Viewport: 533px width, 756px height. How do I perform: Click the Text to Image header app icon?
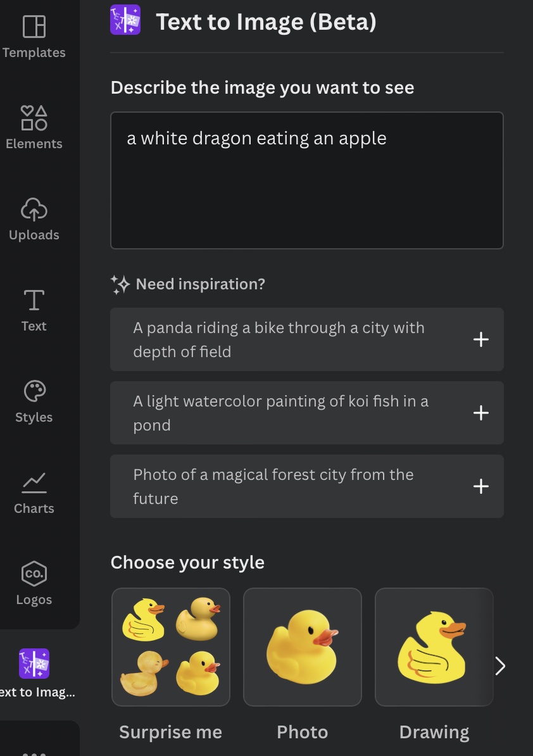(125, 20)
